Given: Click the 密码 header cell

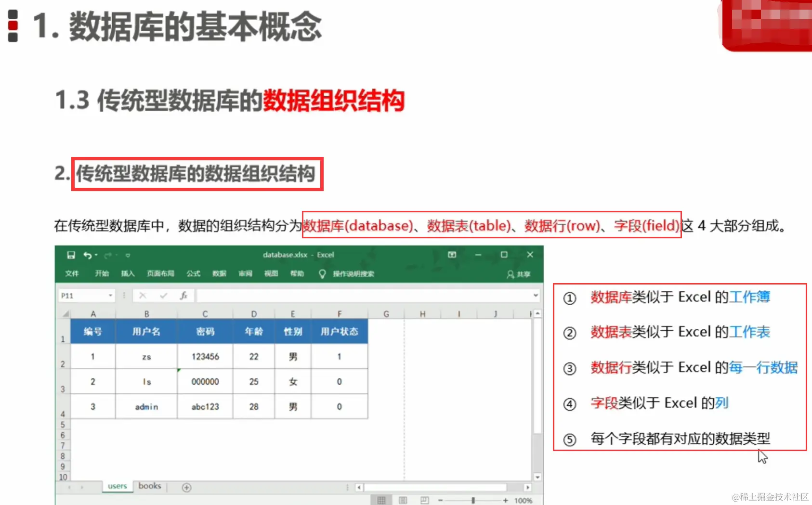Looking at the screenshot, I should pyautogui.click(x=205, y=331).
